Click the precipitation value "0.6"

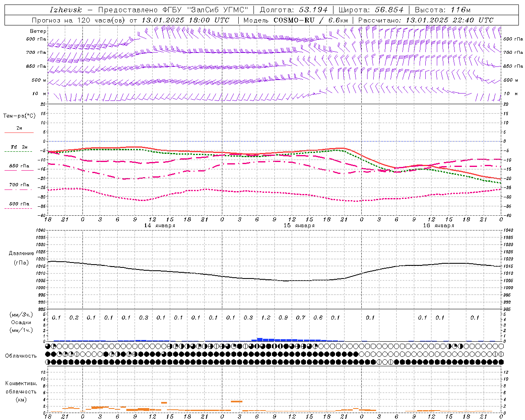(x=318, y=317)
